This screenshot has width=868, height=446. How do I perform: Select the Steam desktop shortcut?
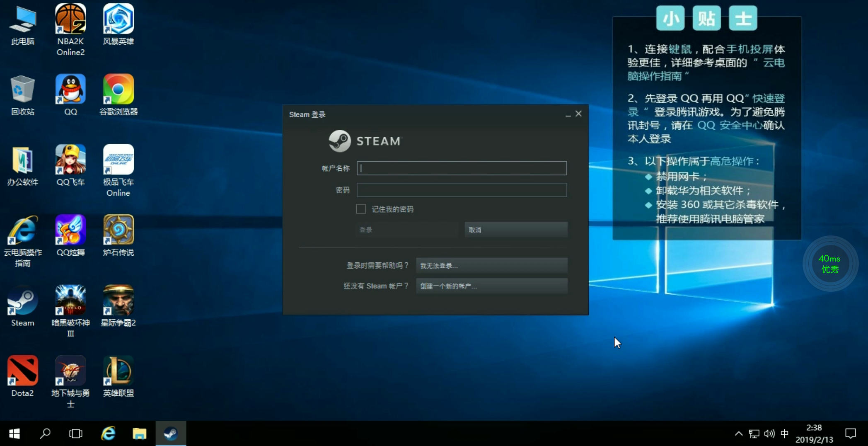(x=22, y=306)
